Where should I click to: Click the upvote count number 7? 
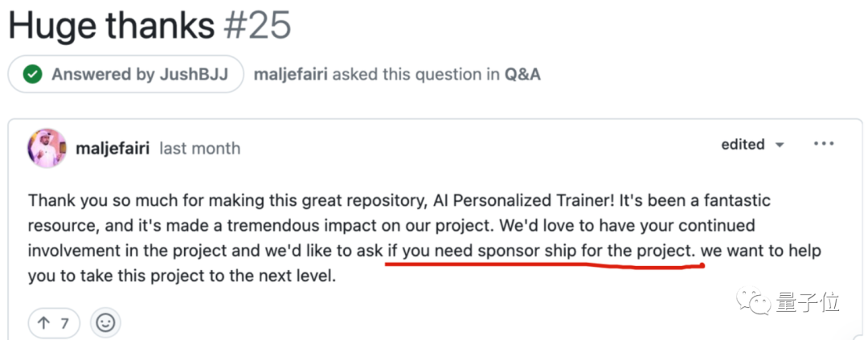click(64, 324)
